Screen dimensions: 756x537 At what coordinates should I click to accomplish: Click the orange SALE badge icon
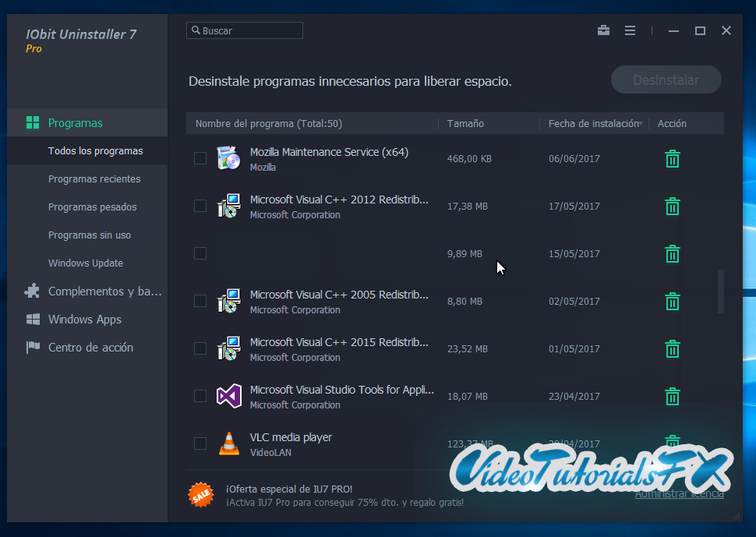(201, 495)
